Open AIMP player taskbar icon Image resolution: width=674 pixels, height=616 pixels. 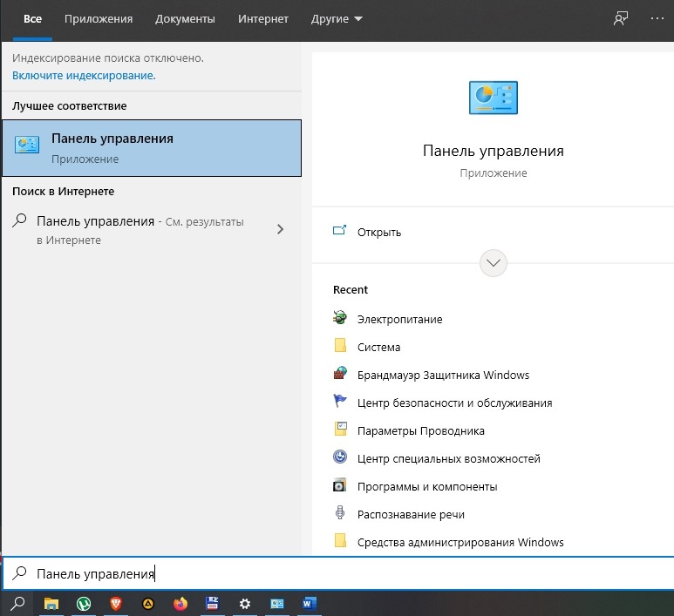coord(148,604)
